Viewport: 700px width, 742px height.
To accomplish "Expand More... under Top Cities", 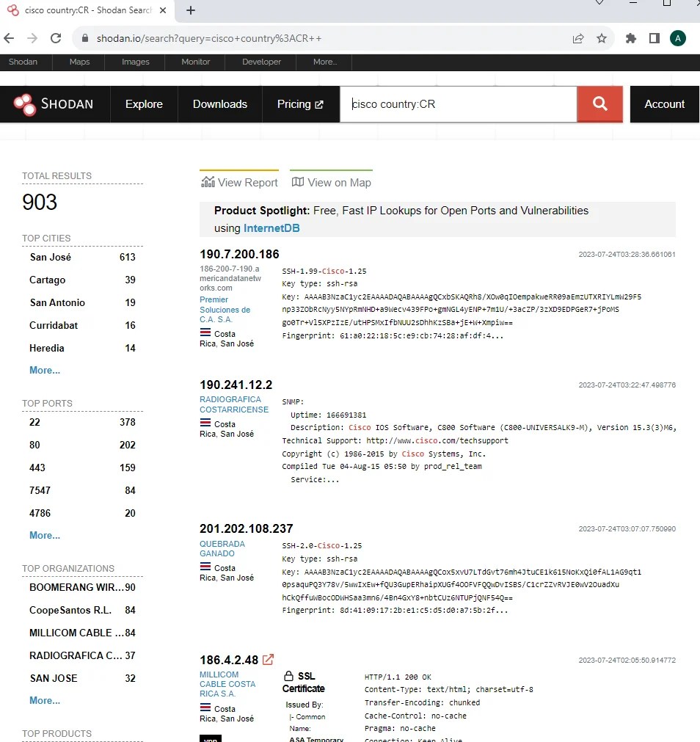I will coord(45,370).
